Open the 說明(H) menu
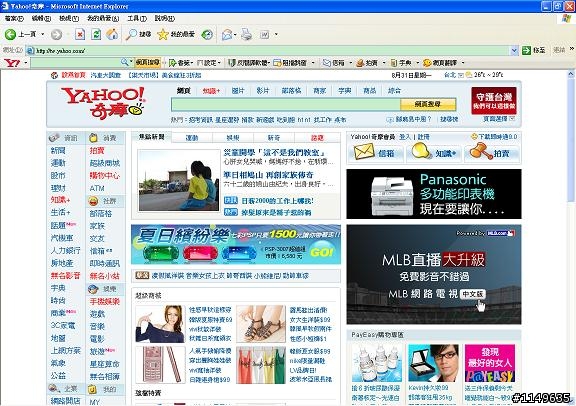 tap(165, 18)
